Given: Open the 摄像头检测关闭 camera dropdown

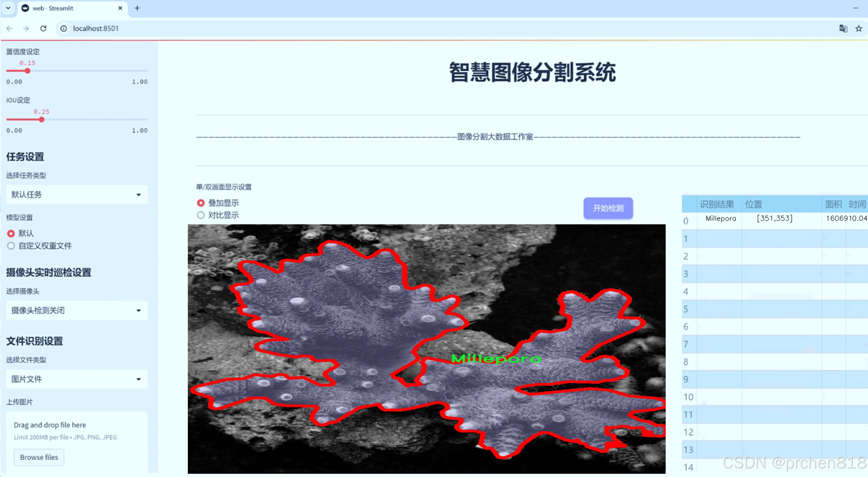Looking at the screenshot, I should point(77,310).
